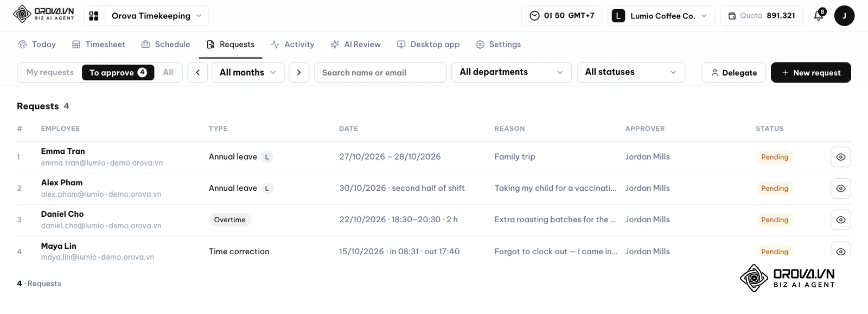Open the user avatar J menu
Image resolution: width=868 pixels, height=314 pixels.
pyautogui.click(x=844, y=16)
